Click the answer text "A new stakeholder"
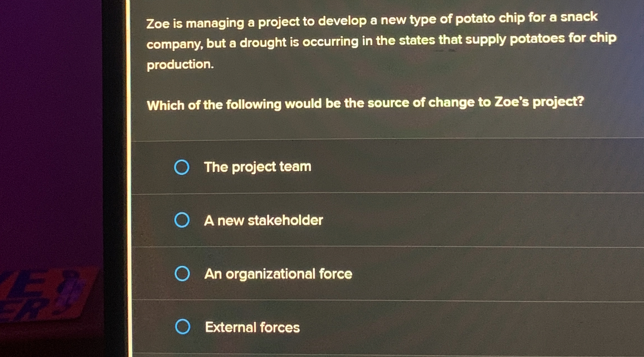 [264, 220]
